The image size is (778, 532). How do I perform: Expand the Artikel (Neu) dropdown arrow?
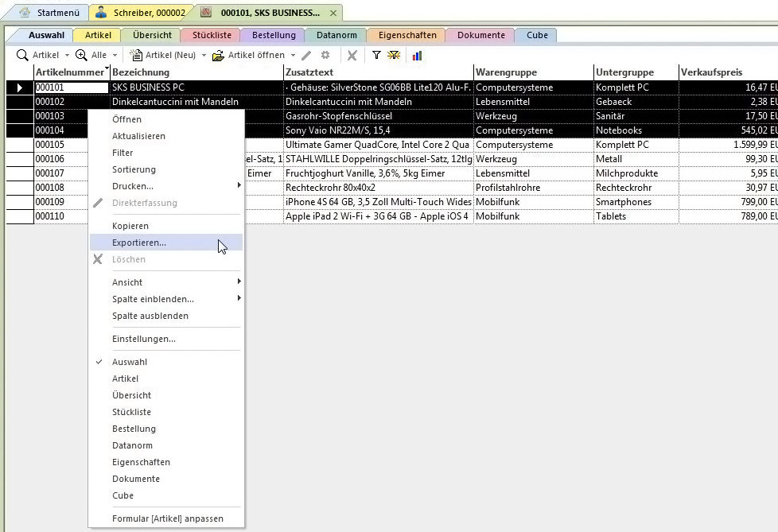pos(204,55)
